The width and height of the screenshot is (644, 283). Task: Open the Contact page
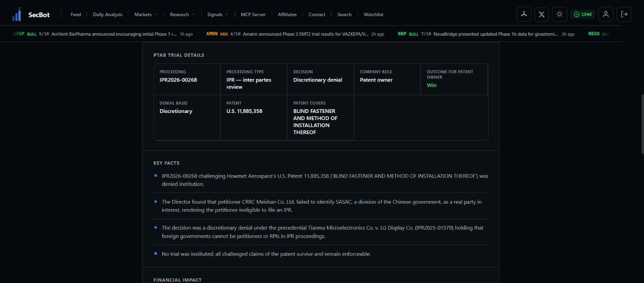[317, 14]
